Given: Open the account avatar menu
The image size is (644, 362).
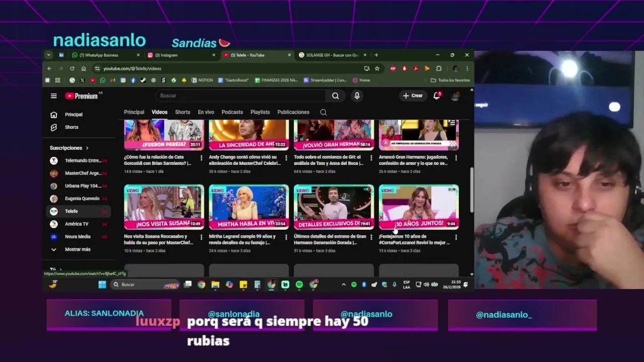Looking at the screenshot, I should click(x=455, y=96).
